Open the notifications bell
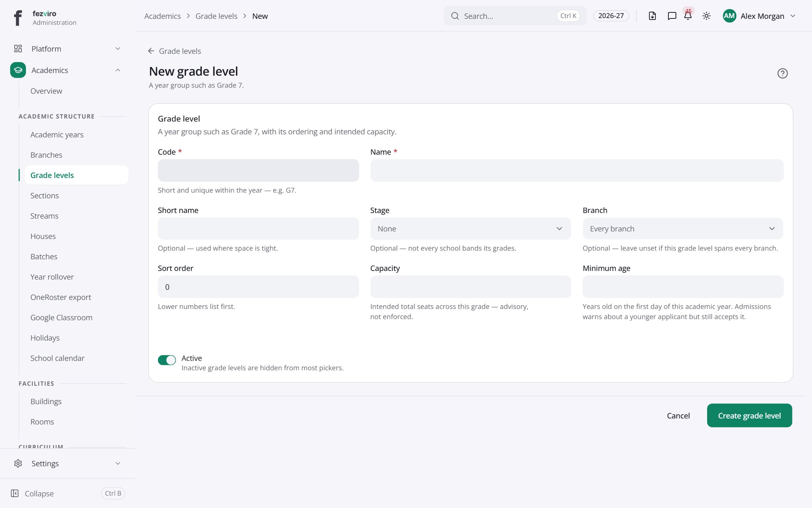The height and width of the screenshot is (508, 812). click(x=688, y=16)
